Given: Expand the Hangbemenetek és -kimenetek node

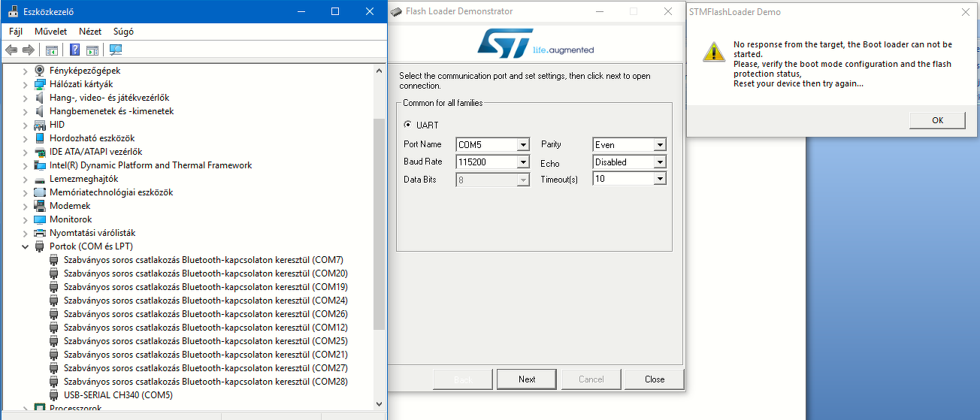Looking at the screenshot, I should 25,111.
